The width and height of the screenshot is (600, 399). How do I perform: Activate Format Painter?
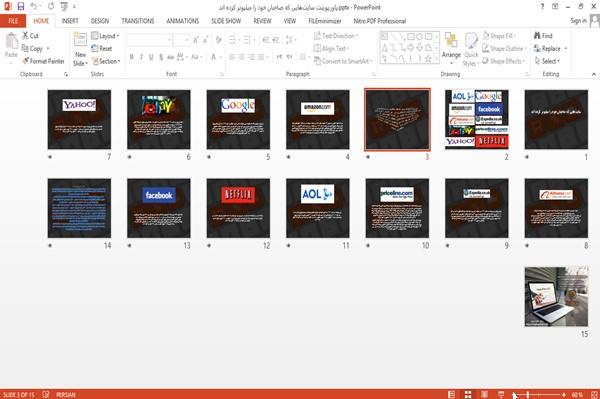coord(43,61)
